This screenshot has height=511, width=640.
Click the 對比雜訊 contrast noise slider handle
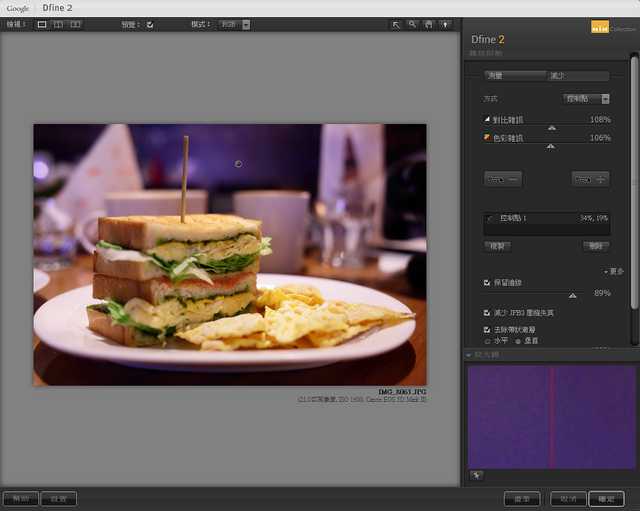551,128
